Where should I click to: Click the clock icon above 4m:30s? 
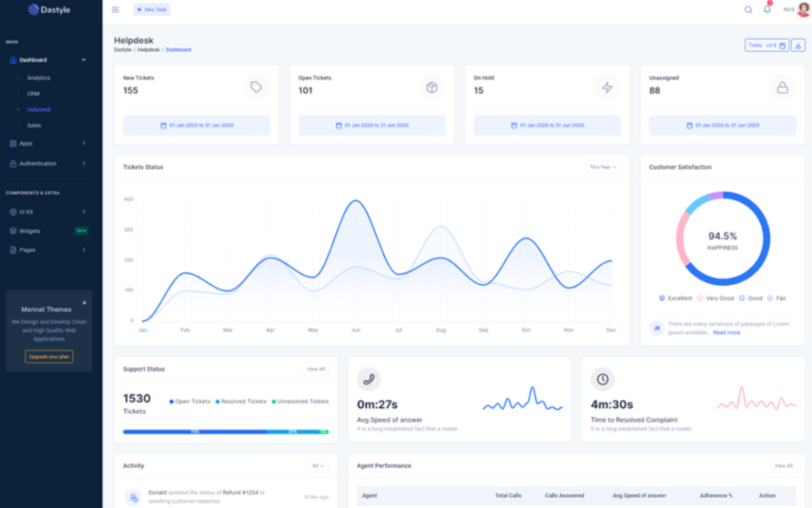click(603, 380)
